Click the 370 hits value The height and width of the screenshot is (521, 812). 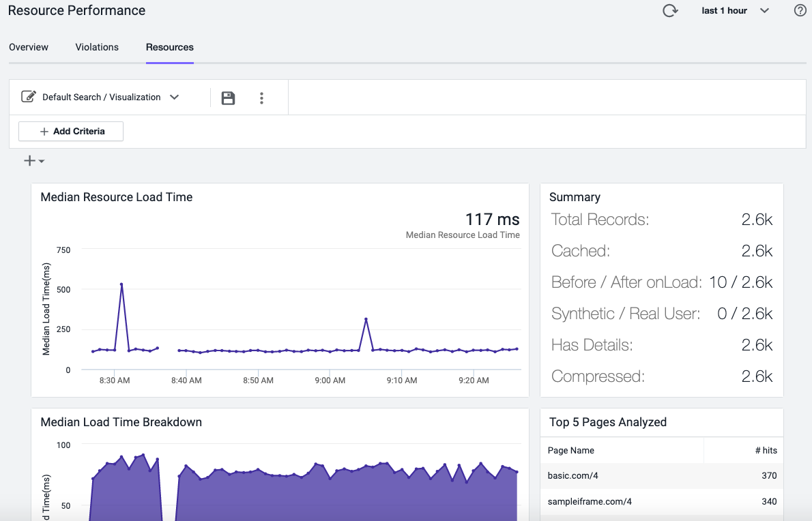[769, 475]
